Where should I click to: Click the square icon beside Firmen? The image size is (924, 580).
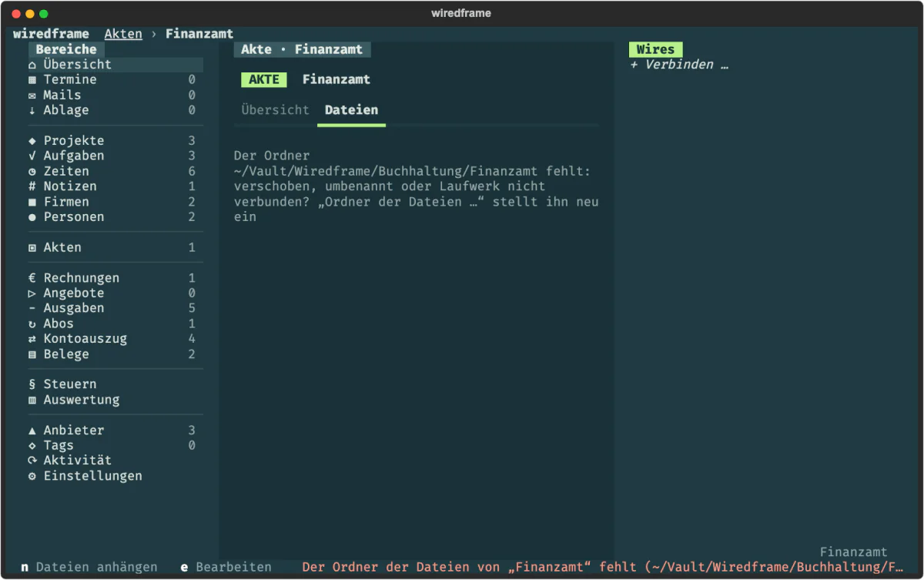tap(32, 202)
